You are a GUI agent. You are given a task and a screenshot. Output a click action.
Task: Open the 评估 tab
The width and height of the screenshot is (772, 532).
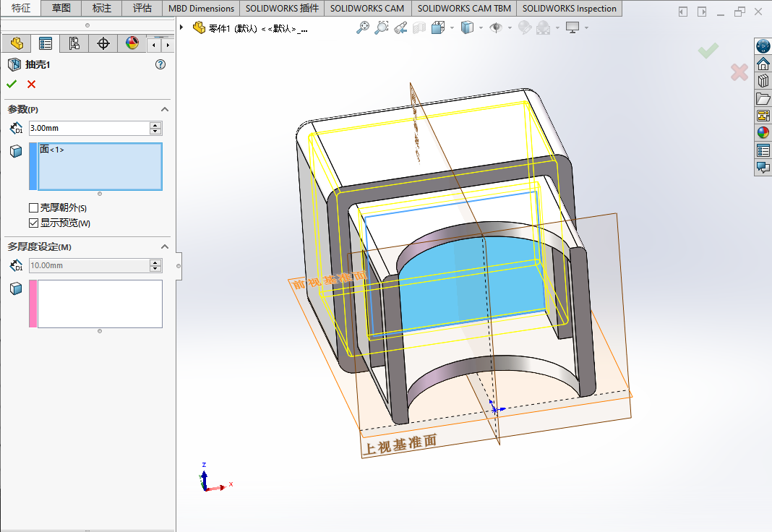pyautogui.click(x=142, y=9)
